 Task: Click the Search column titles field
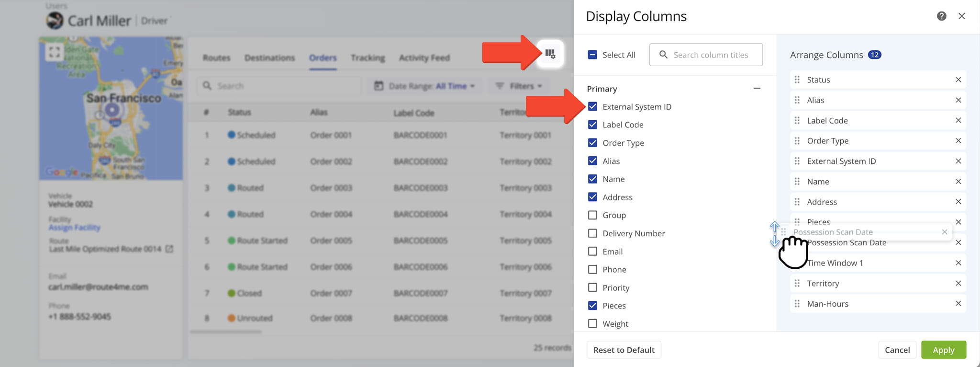(710, 55)
